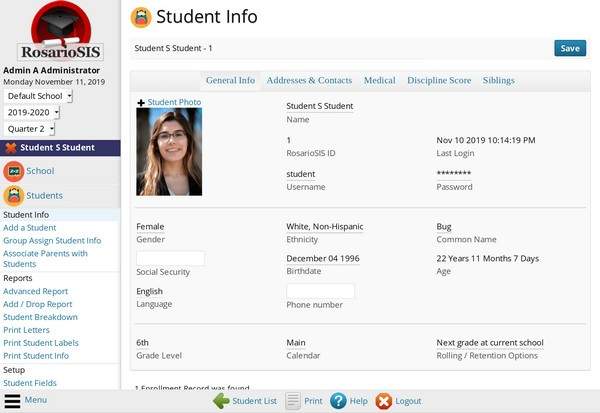Switch to Addresses & Contacts tab
This screenshot has height=413, width=600.
(309, 80)
